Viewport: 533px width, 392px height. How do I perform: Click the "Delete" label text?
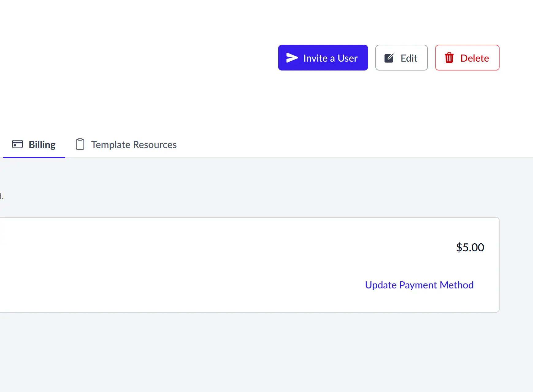tap(474, 58)
